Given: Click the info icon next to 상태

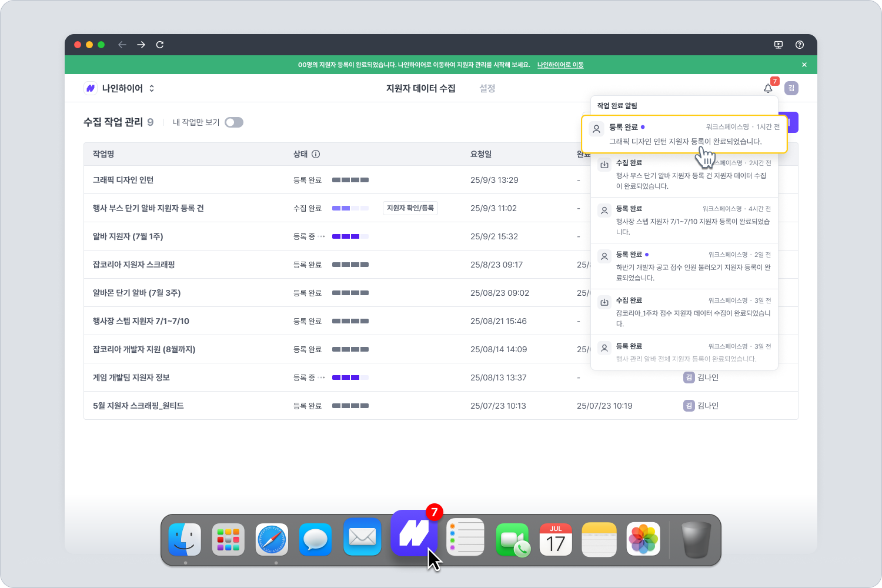Looking at the screenshot, I should (x=316, y=154).
